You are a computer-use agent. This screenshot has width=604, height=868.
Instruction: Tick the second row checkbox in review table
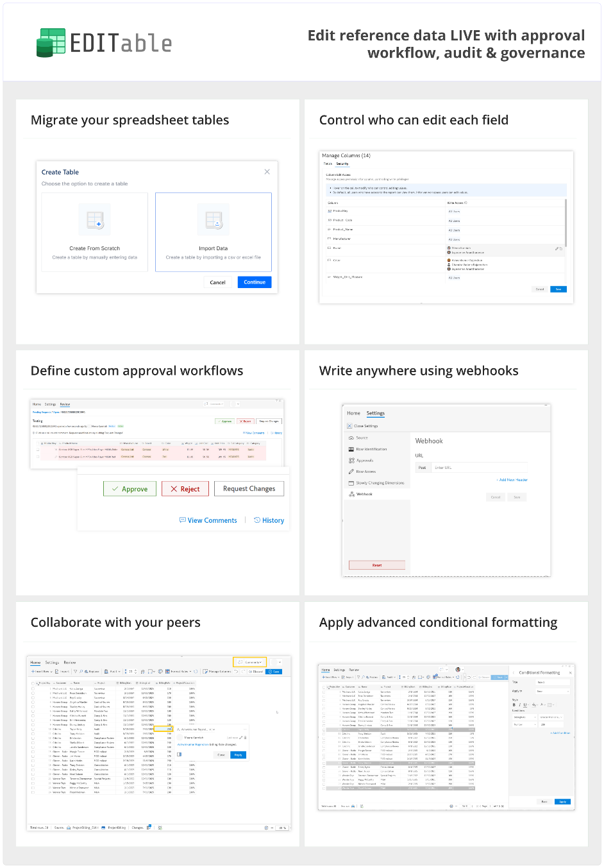38,457
